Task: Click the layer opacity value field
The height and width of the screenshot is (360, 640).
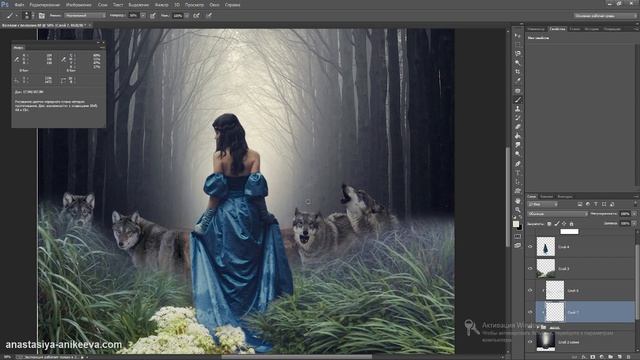Action: pos(625,214)
